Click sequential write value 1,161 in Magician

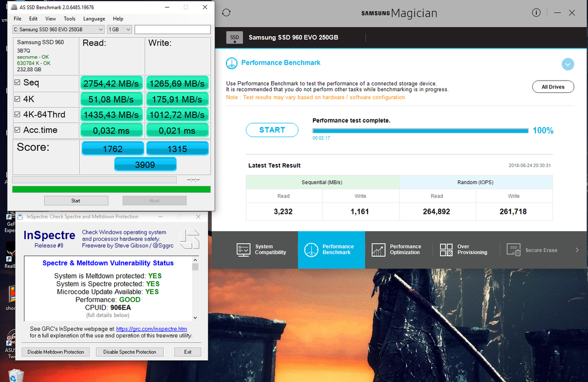(360, 212)
